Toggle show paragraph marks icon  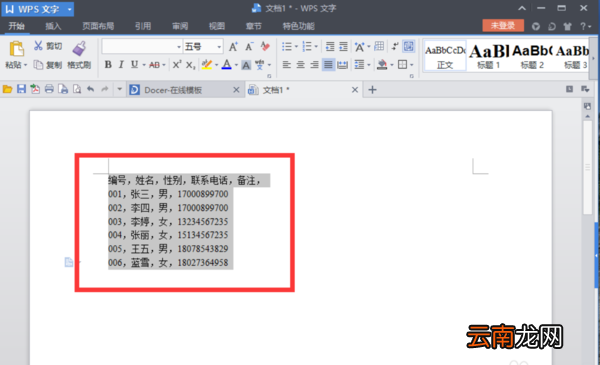[x=395, y=46]
